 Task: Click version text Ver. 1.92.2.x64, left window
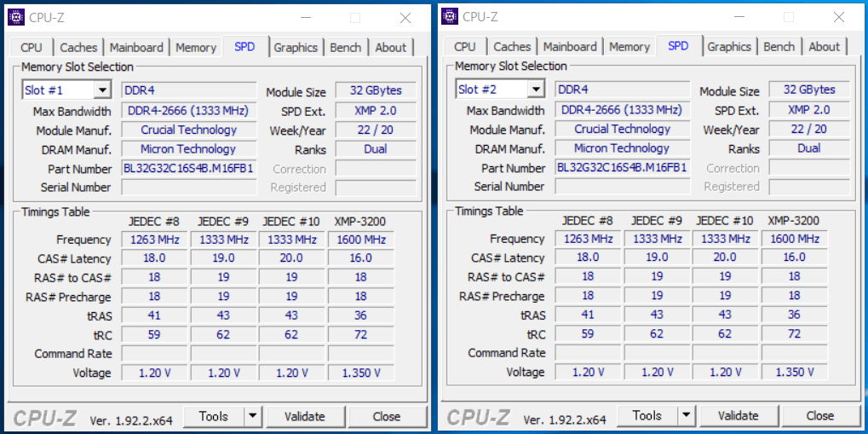(x=131, y=420)
